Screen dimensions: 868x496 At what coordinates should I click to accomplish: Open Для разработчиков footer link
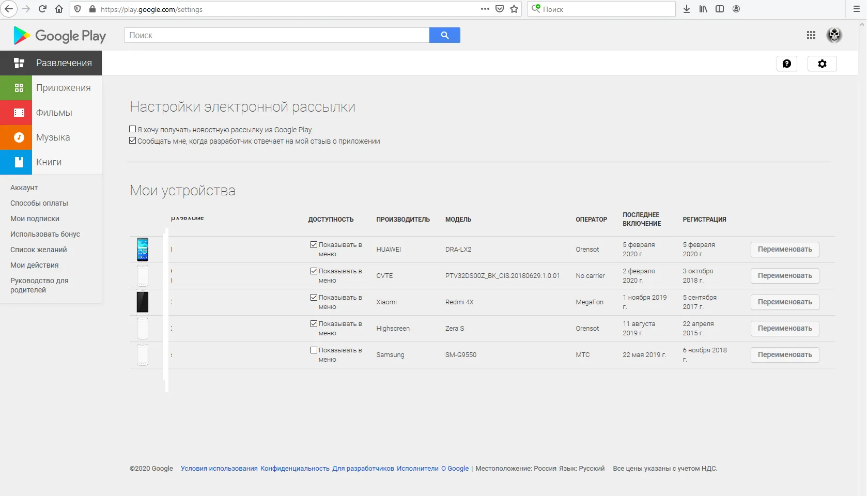363,469
